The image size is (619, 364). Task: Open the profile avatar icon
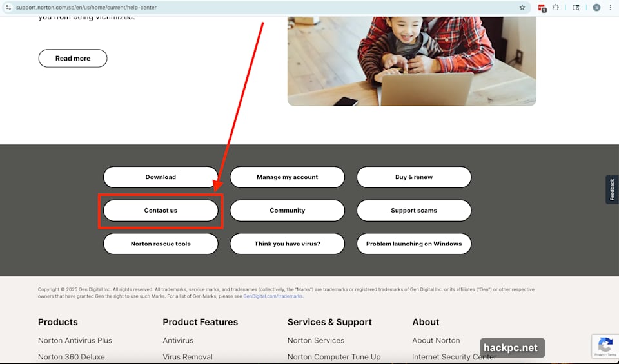596,8
